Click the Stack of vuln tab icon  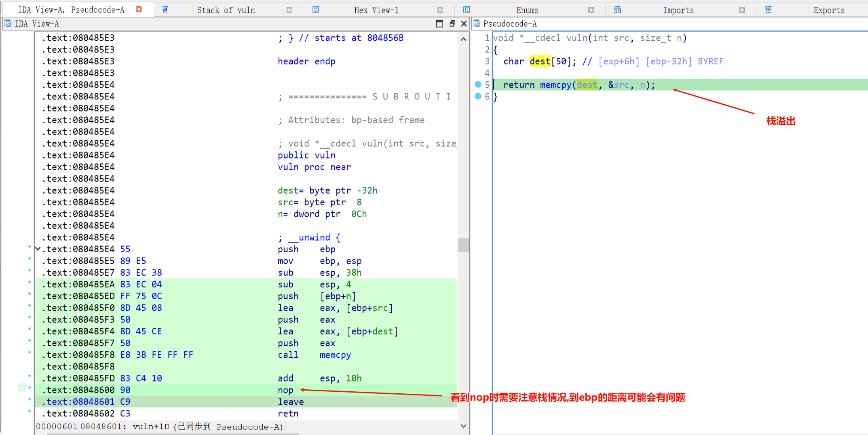pos(165,10)
